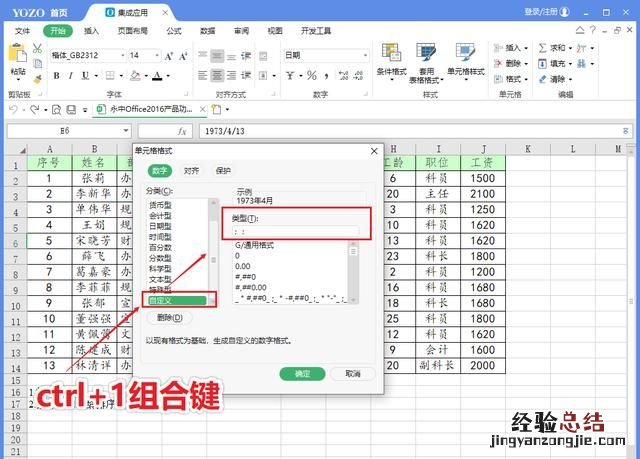Screen dimensions: 640x459
Task: Click the Undo arrow icon
Action: 13,109
